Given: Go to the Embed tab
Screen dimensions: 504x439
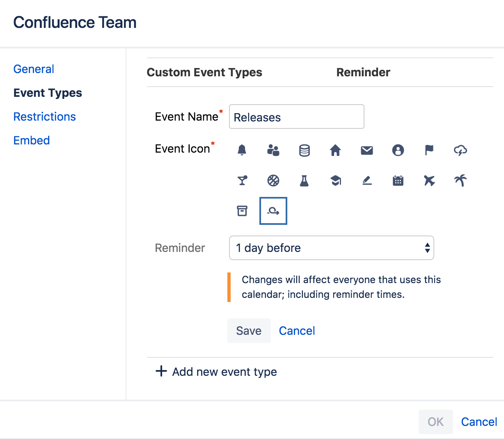Looking at the screenshot, I should tap(32, 140).
